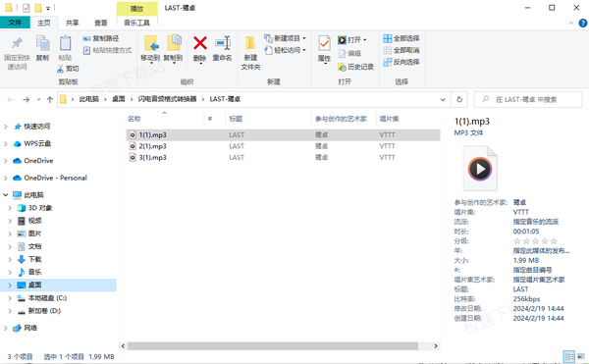The width and height of the screenshot is (589, 364).
Task: Open the Move to menu
Action: pos(150,49)
